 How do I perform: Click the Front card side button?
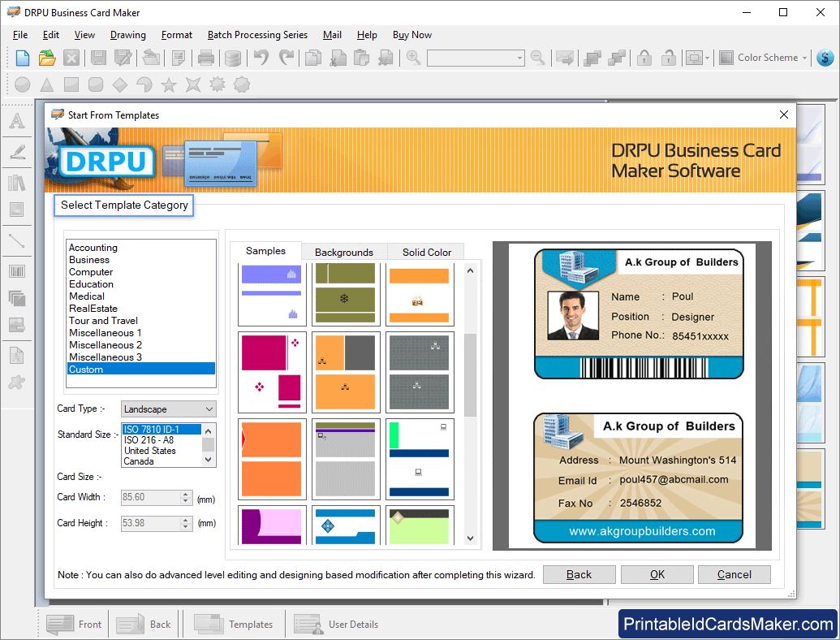(x=74, y=625)
